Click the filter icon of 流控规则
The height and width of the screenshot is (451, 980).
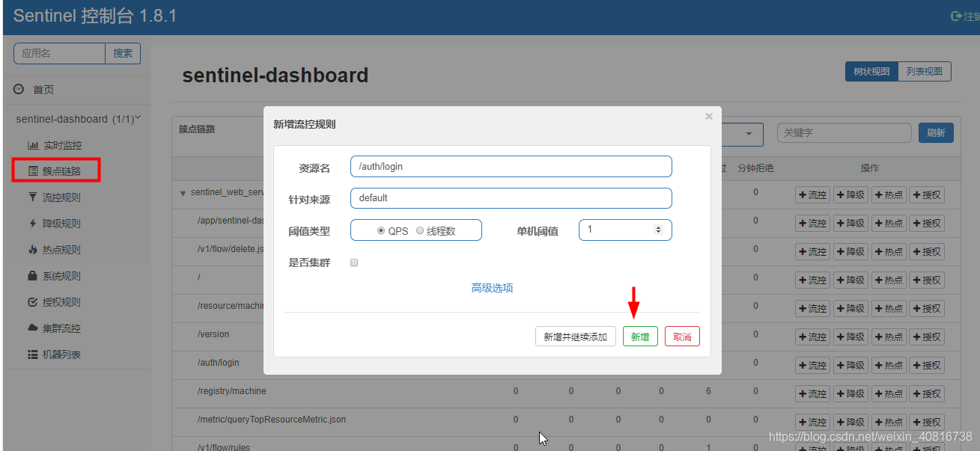(32, 197)
